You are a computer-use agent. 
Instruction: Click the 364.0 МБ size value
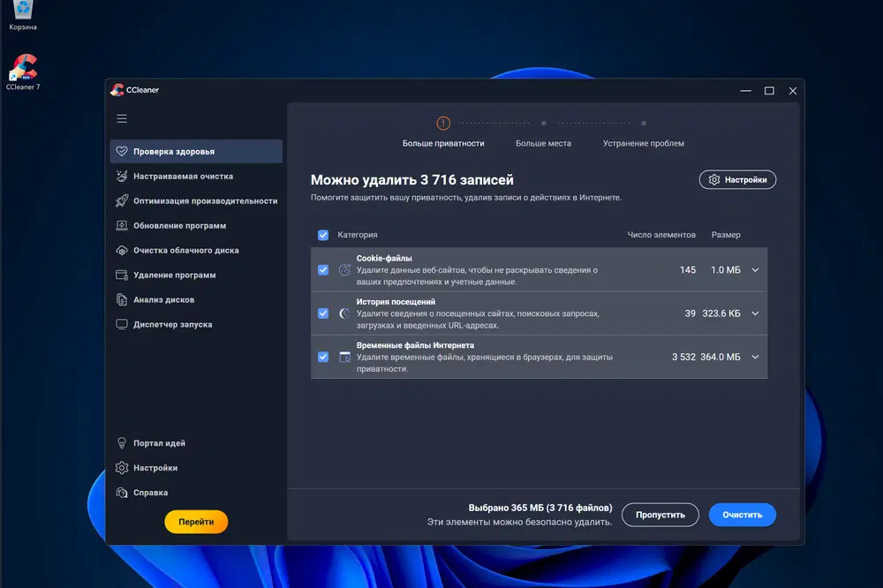(721, 357)
